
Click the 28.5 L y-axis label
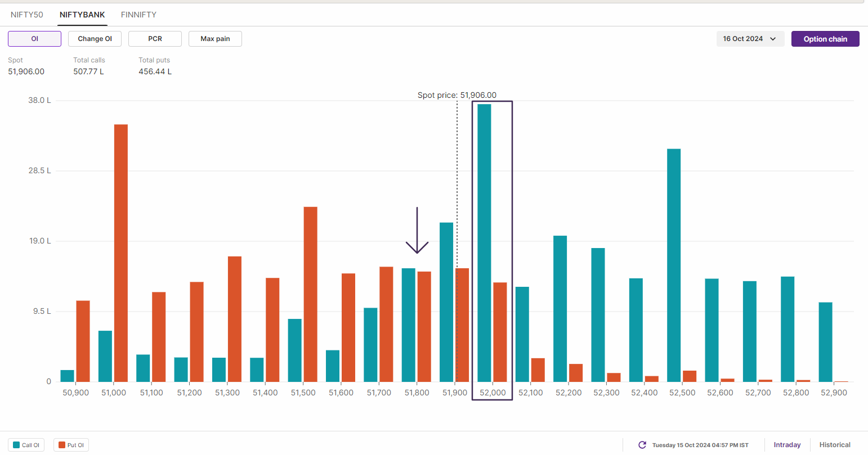tap(39, 170)
